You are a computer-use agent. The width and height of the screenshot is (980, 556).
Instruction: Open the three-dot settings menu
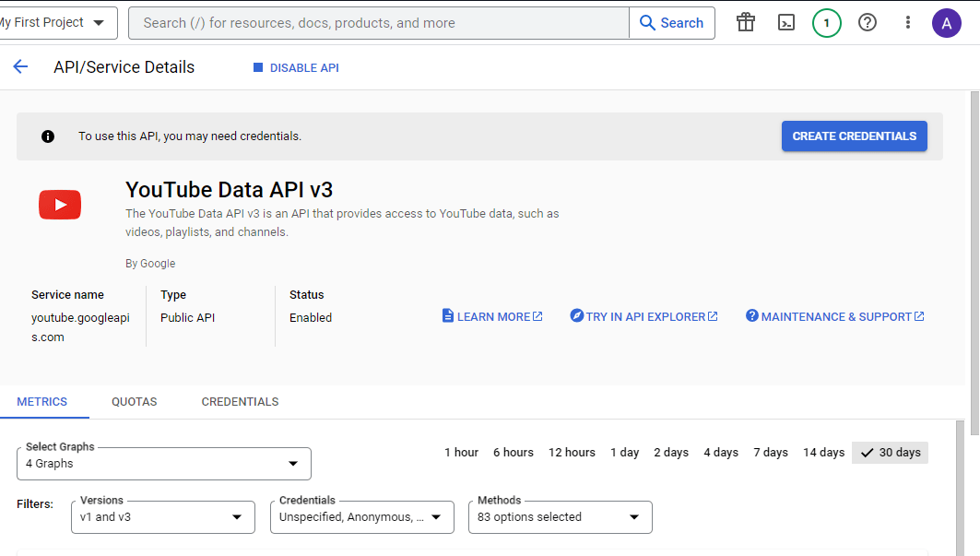point(908,23)
